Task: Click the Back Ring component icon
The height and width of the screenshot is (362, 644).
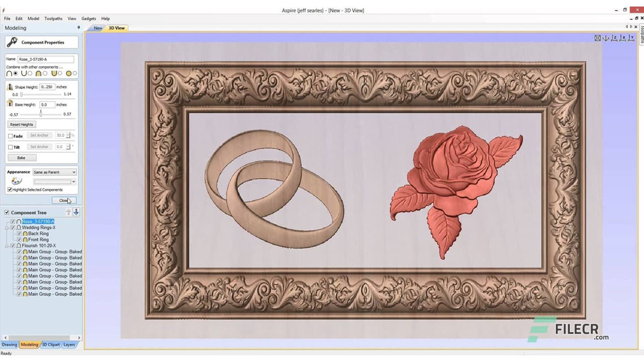Action: click(x=25, y=233)
